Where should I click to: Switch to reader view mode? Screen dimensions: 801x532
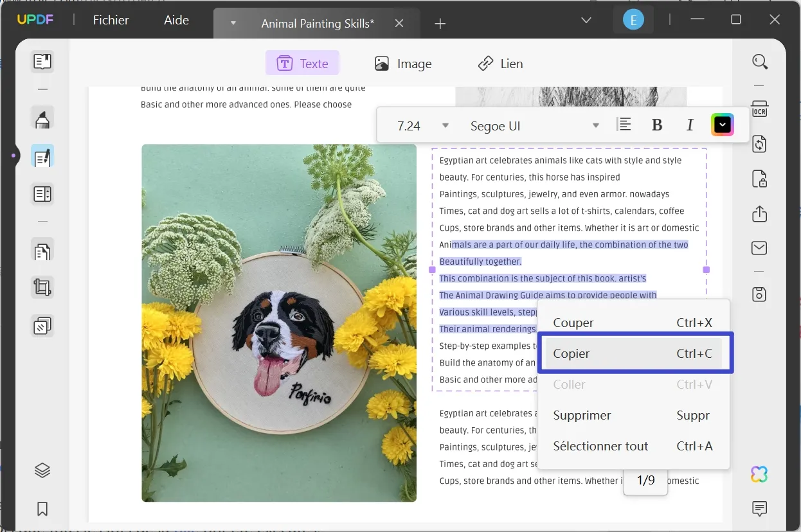pyautogui.click(x=42, y=61)
